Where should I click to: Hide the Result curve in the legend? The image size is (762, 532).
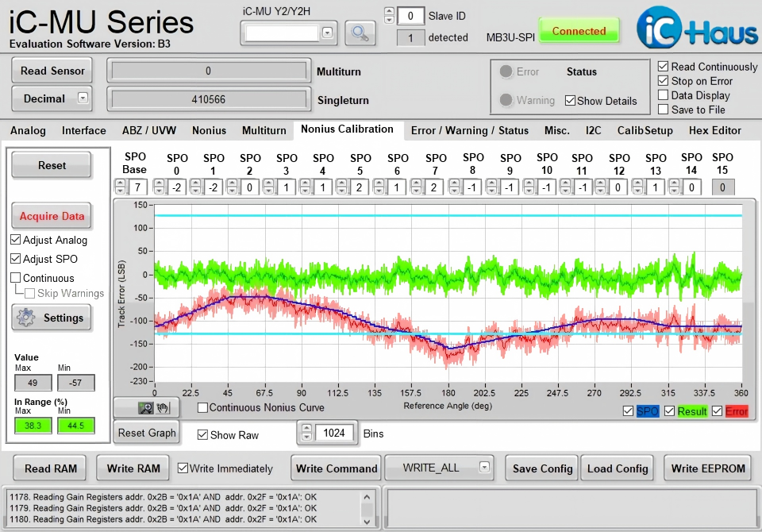pyautogui.click(x=669, y=411)
